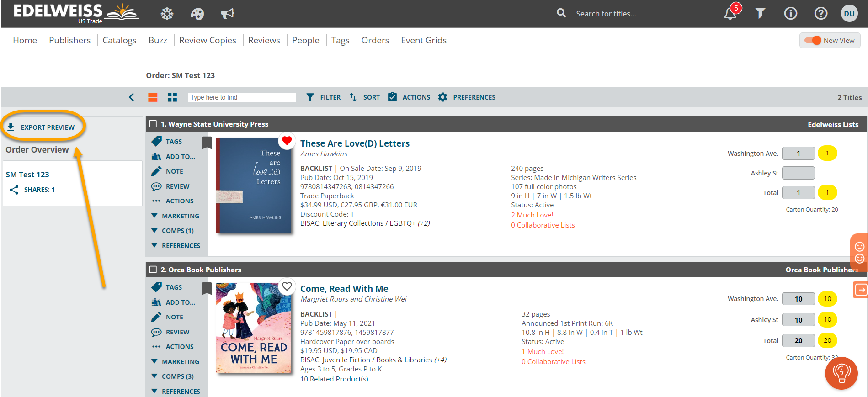Click REVIEW for These Are Love(D) Letters
Screen dimensions: 868x397
pos(170,186)
